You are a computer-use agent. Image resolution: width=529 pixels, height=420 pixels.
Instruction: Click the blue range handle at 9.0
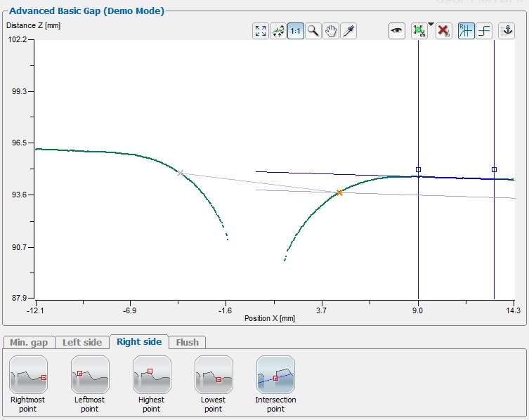coord(418,170)
